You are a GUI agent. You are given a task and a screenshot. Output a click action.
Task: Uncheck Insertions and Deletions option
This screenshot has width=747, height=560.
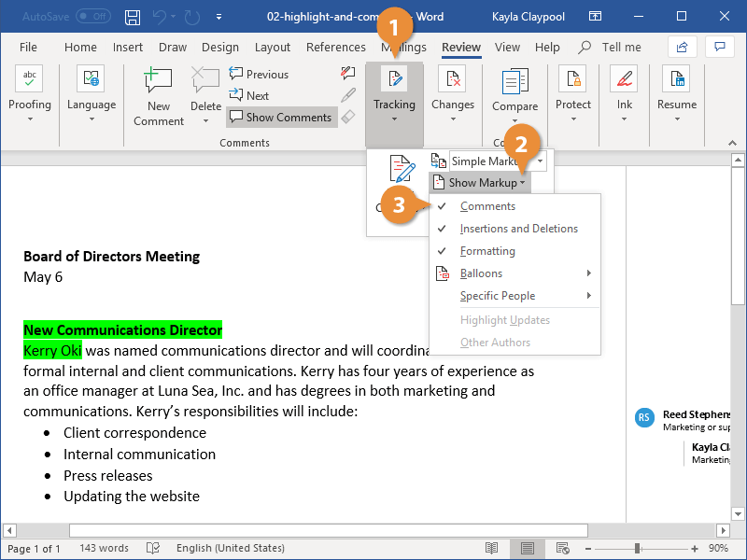[518, 229]
